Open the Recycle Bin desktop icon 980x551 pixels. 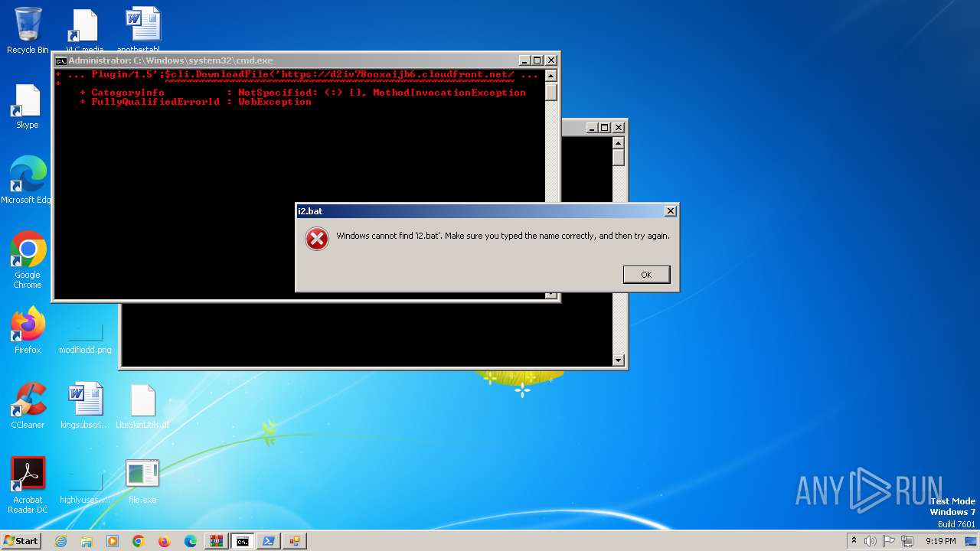pos(28,31)
